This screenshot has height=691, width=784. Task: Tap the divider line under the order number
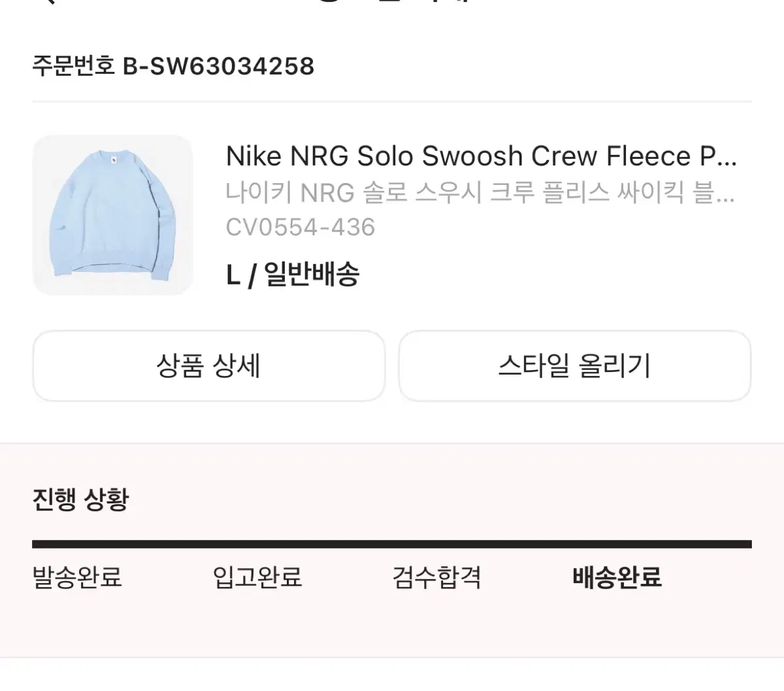392,99
